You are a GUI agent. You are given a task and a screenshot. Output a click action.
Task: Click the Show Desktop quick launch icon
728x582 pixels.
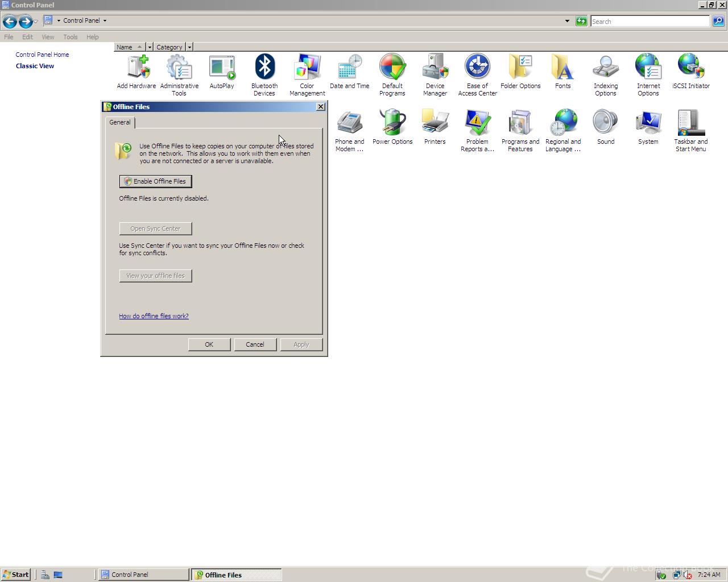[x=58, y=575]
